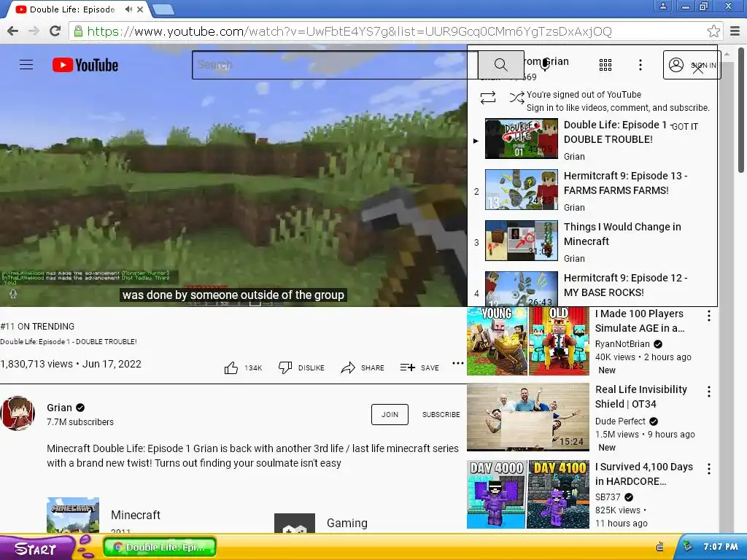Click the Share arrow icon
The width and height of the screenshot is (747, 560).
[348, 367]
